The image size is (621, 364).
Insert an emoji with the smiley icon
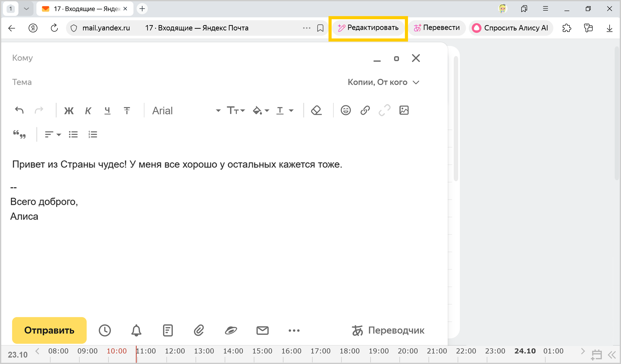(345, 110)
